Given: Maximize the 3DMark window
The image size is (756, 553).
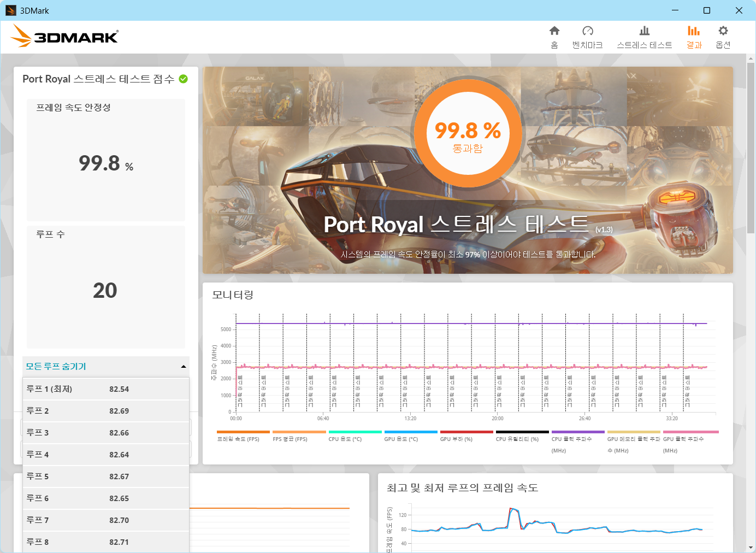Looking at the screenshot, I should tap(707, 10).
